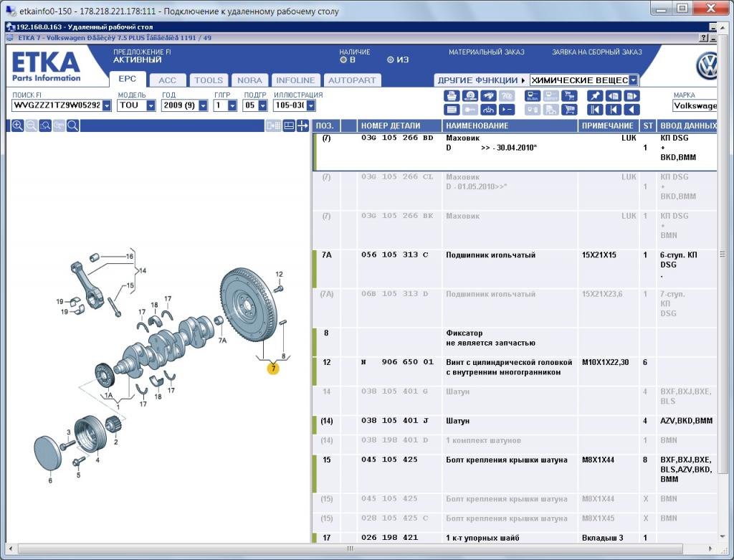Select part number "026 198 421"
Image resolution: width=734 pixels, height=560 pixels.
pos(389,538)
